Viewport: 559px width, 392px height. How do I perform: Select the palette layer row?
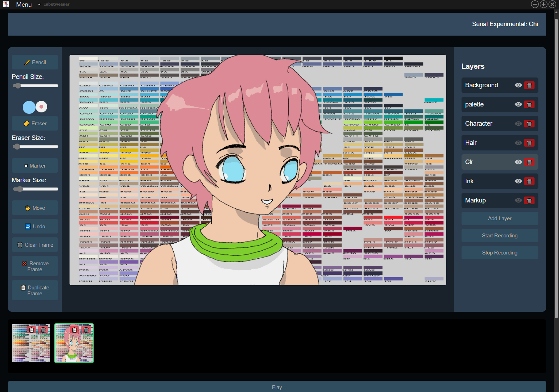tap(500, 104)
